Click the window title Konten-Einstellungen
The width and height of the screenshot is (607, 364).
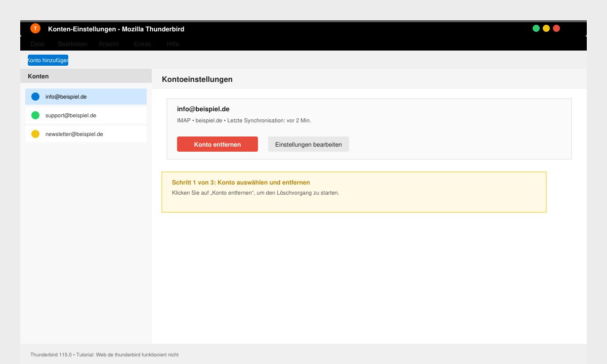pyautogui.click(x=116, y=29)
